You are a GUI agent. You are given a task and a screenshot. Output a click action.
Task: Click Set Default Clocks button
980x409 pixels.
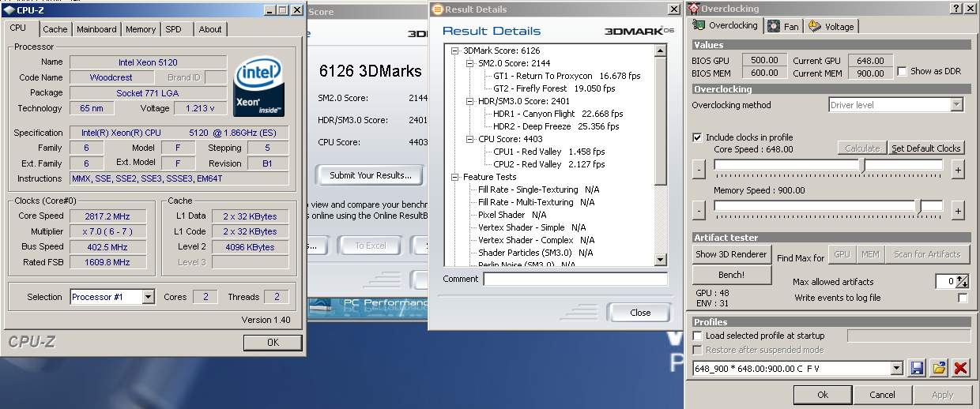[x=926, y=148]
